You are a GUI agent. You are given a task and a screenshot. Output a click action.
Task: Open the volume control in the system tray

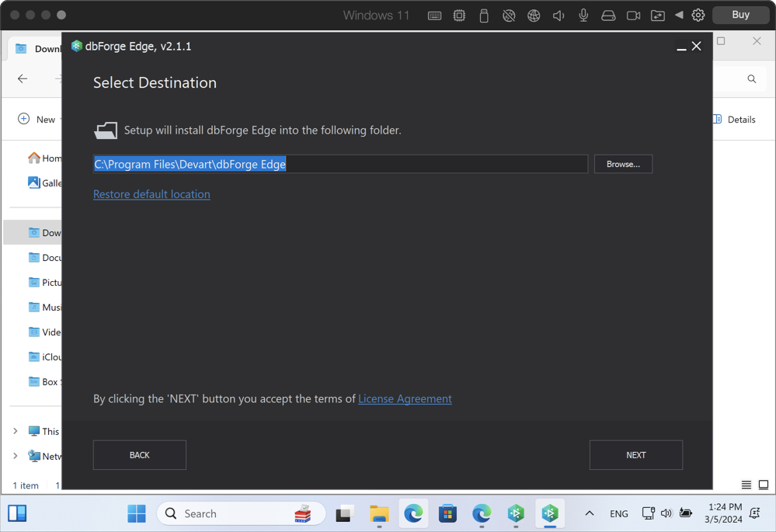point(666,513)
